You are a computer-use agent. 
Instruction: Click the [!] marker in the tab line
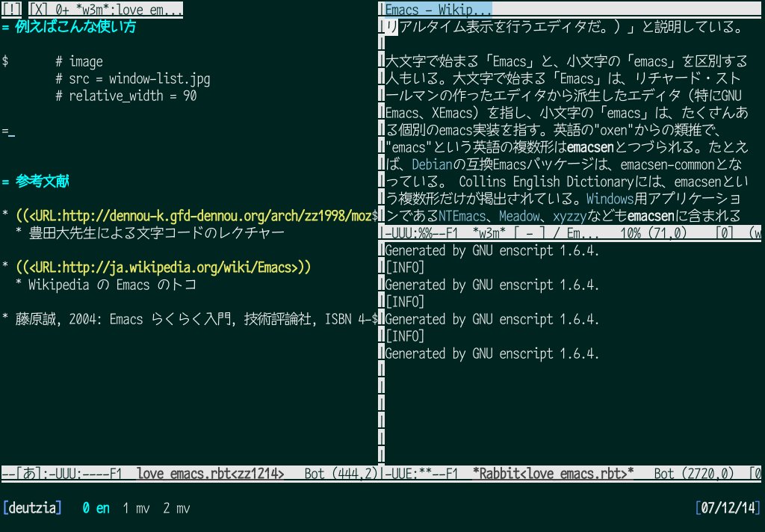click(12, 10)
